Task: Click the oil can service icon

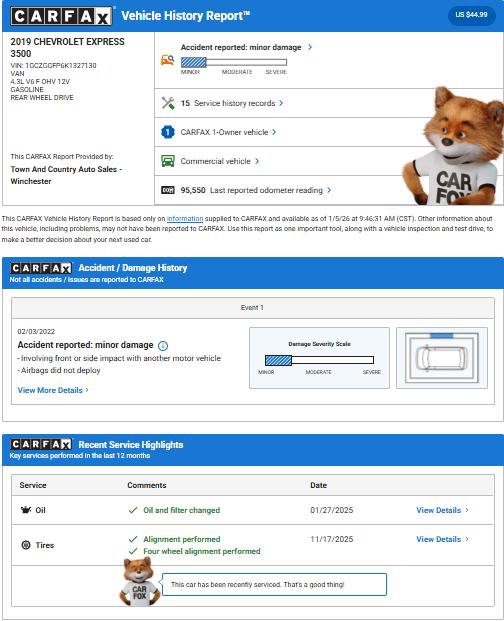Action: click(x=26, y=510)
